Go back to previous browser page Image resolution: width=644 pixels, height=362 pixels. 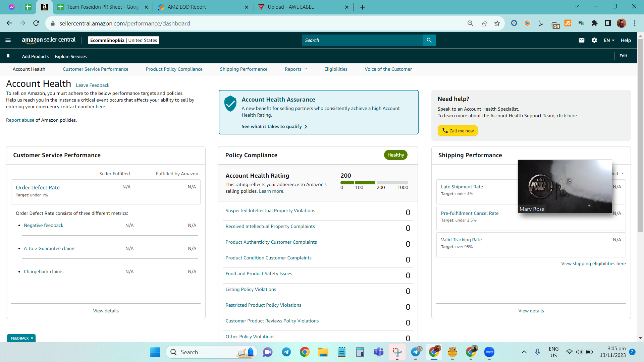pyautogui.click(x=9, y=23)
